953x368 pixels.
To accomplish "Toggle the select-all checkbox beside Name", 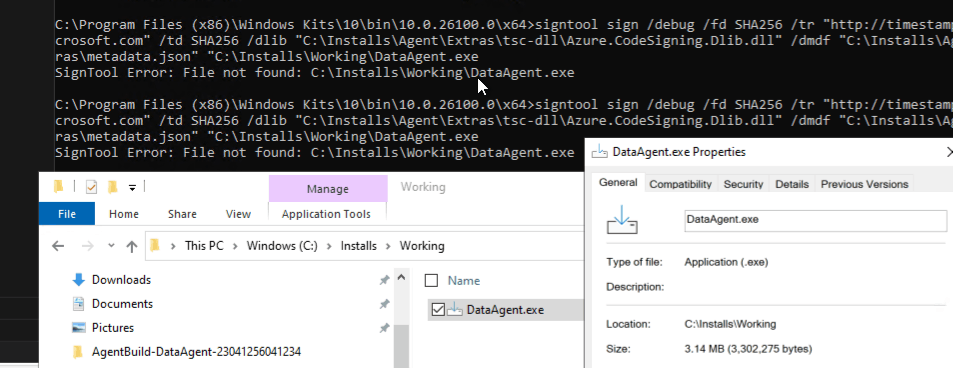I will point(432,280).
